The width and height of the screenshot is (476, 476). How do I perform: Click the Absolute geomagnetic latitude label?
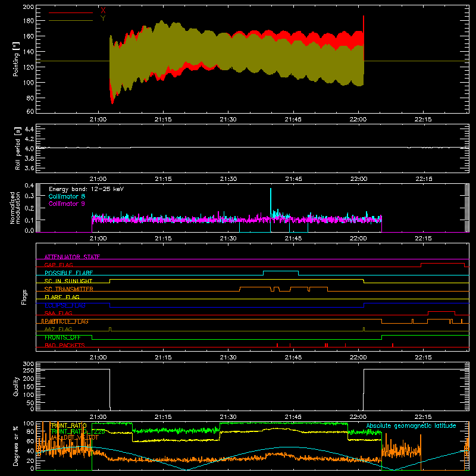pyautogui.click(x=411, y=425)
